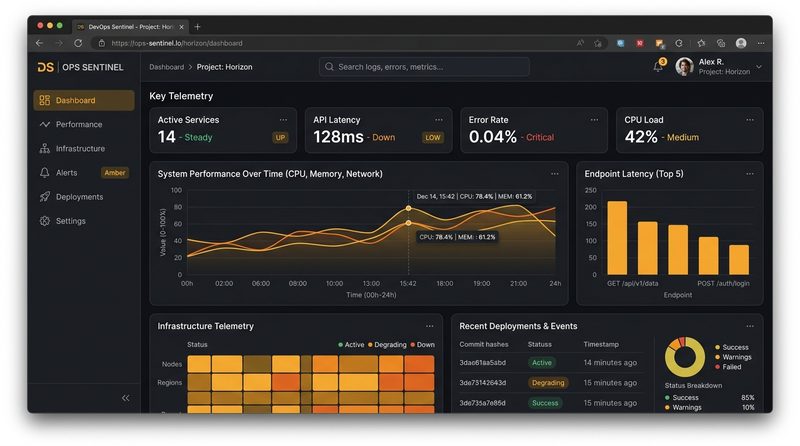This screenshot has width=800, height=446.
Task: Click the Degrading status badge
Action: tap(548, 383)
